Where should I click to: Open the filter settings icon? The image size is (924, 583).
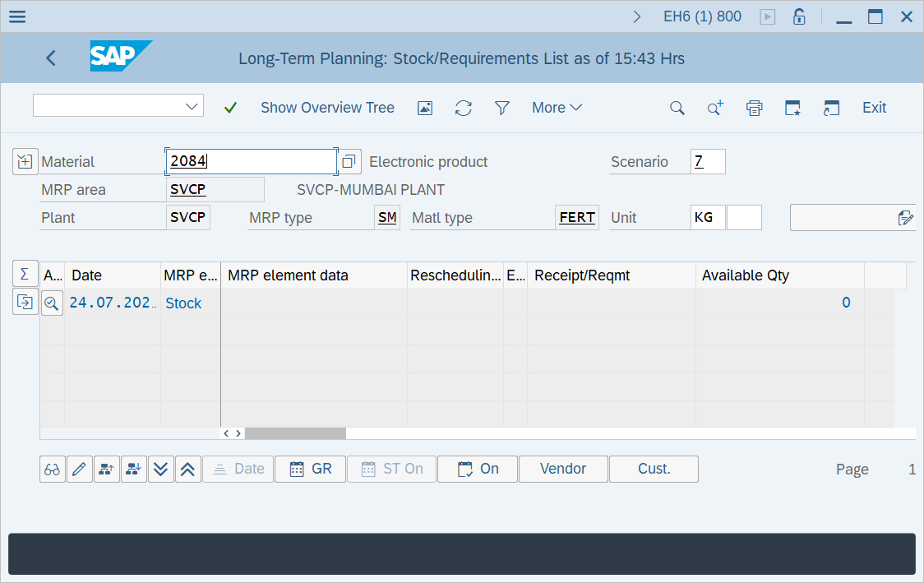click(x=501, y=108)
